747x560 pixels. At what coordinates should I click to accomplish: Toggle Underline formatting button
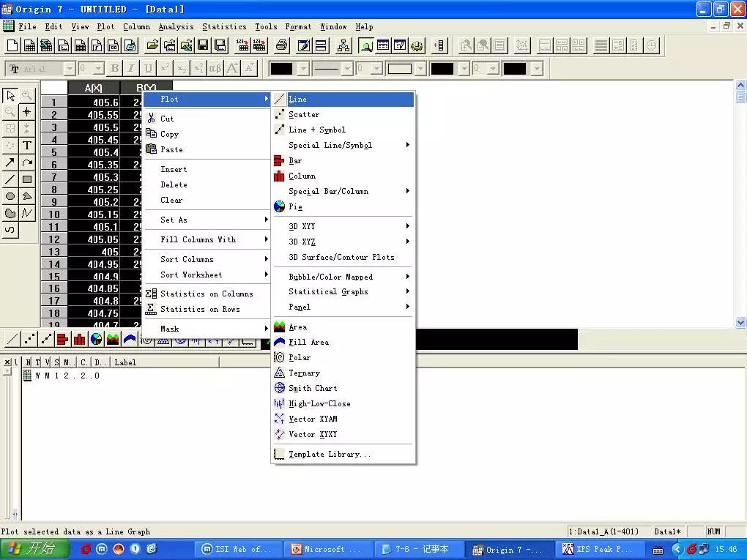pos(148,69)
